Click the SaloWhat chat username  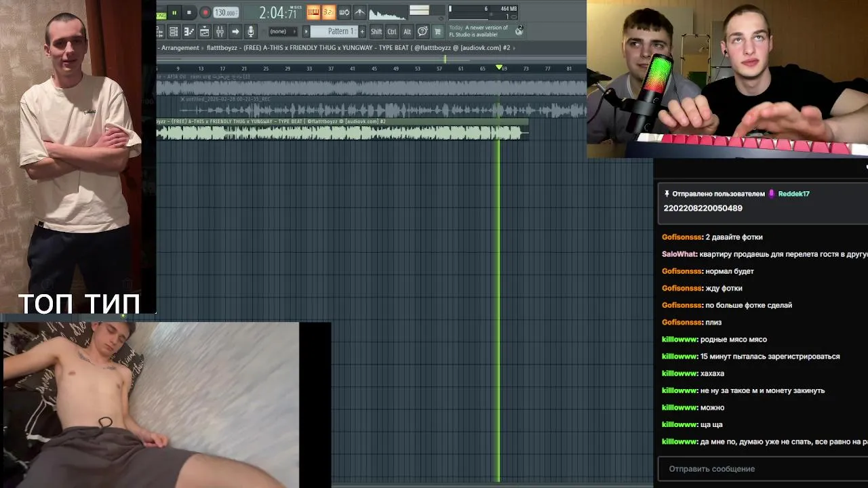point(679,254)
